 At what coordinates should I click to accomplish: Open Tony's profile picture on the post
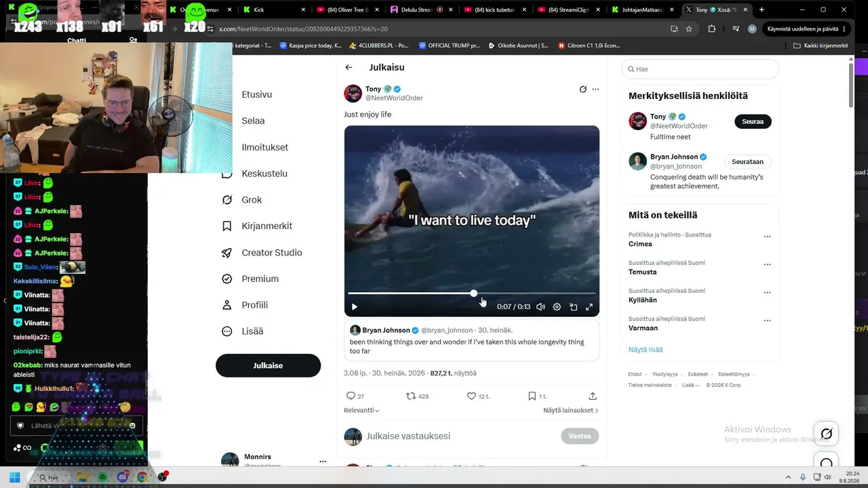353,94
